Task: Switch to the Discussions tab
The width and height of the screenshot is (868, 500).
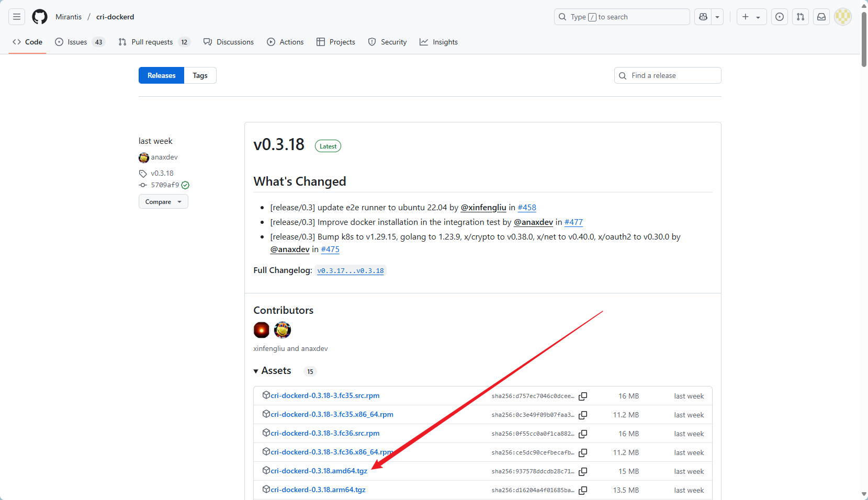Action: coord(229,42)
